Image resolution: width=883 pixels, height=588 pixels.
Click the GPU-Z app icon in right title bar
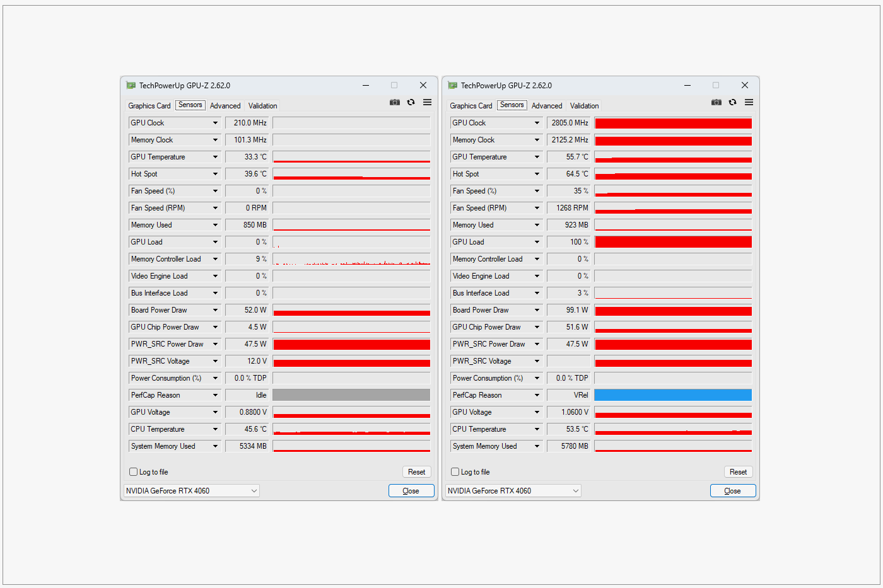click(453, 86)
